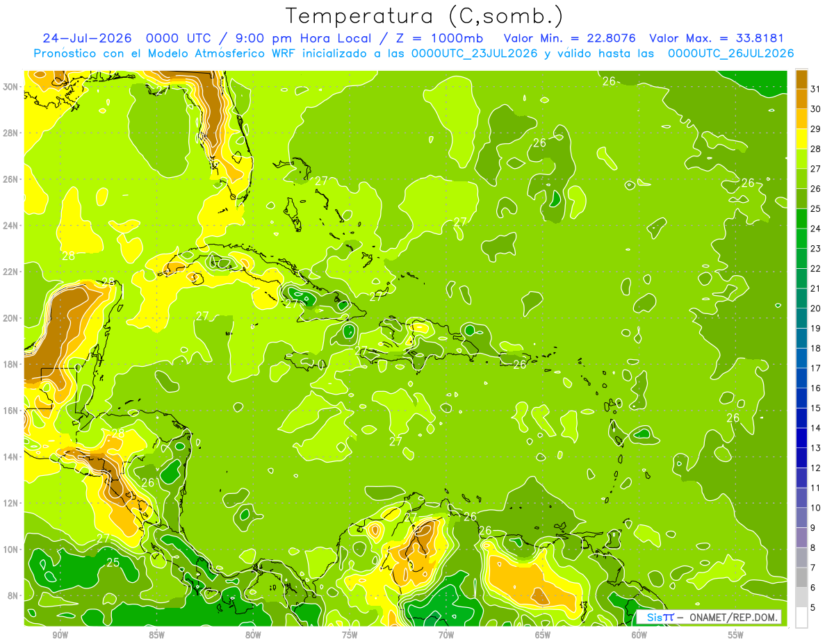Click the '90W' longitude axis label
The height and width of the screenshot is (644, 834).
tap(60, 635)
